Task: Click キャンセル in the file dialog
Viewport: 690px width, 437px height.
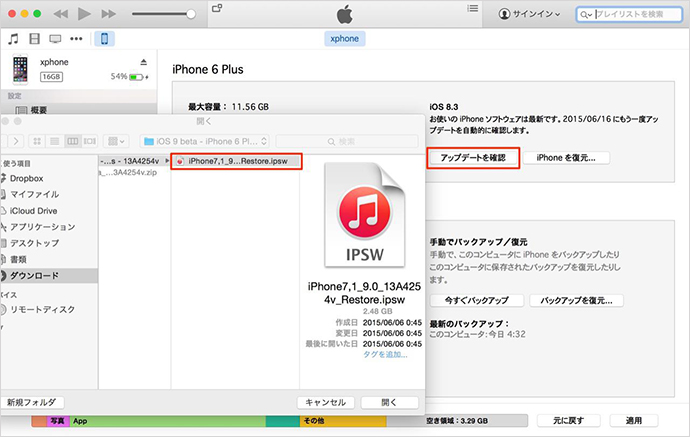Action: (x=326, y=402)
